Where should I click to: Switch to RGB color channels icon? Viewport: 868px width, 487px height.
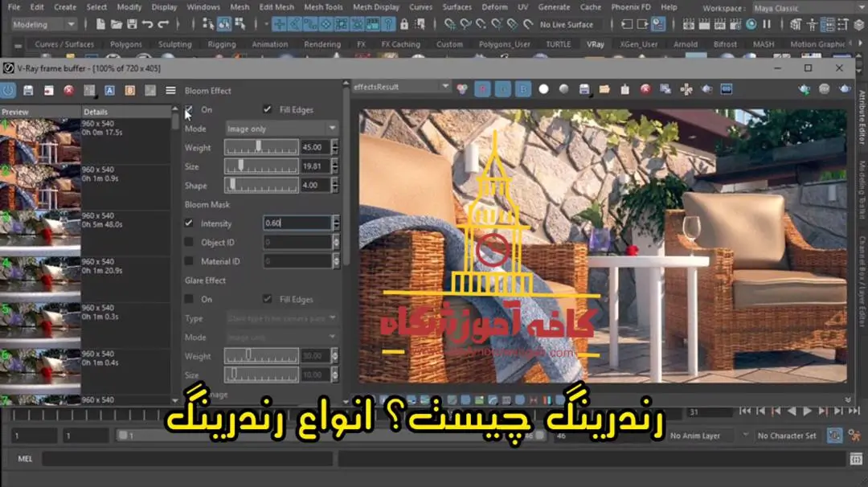pyautogui.click(x=462, y=89)
